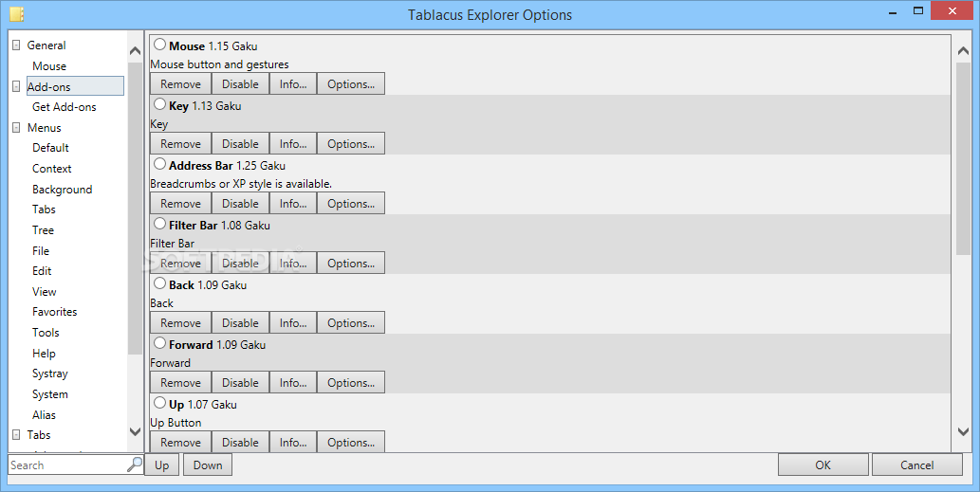Remove the Back add-on
This screenshot has width=980, height=492.
[180, 323]
